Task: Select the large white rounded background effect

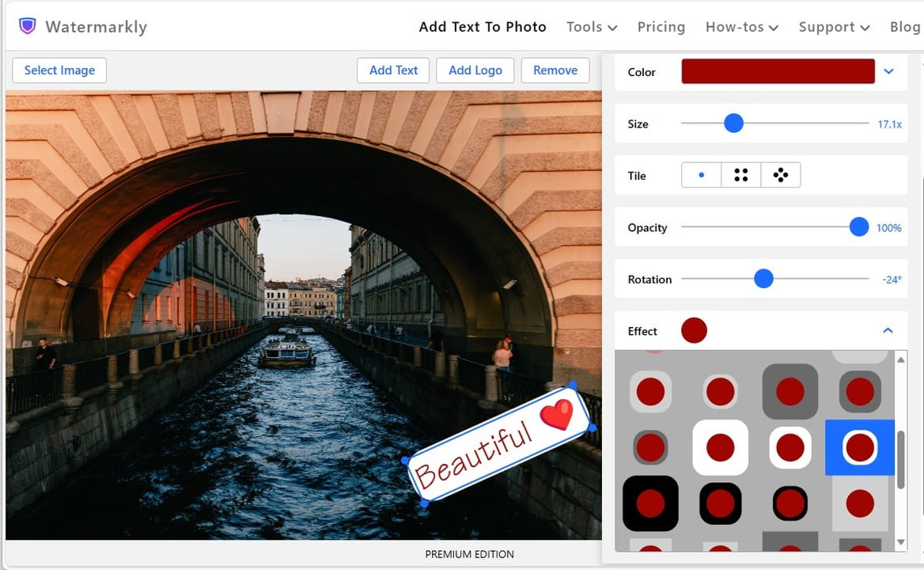Action: coord(720,447)
